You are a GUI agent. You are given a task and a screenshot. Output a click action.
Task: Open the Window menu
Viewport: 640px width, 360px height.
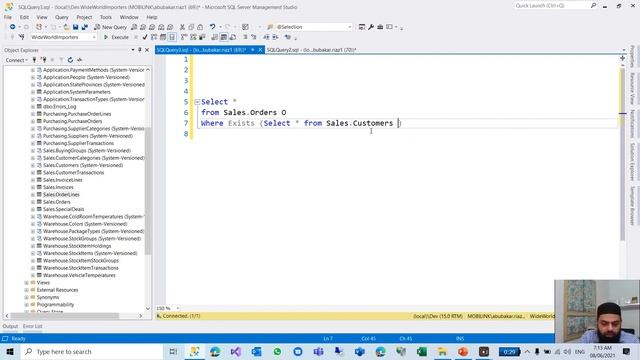point(129,17)
